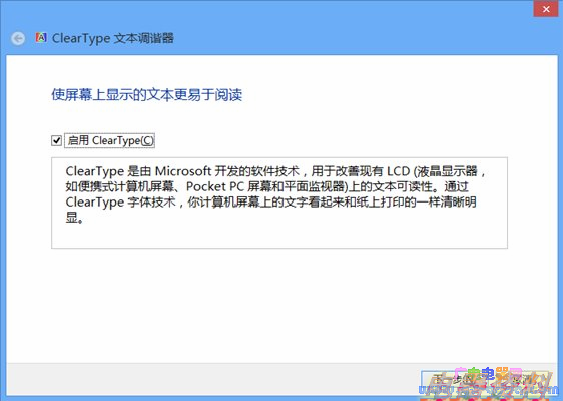Click the 下一步 (Next) button
This screenshot has height=401, width=563.
tap(455, 379)
